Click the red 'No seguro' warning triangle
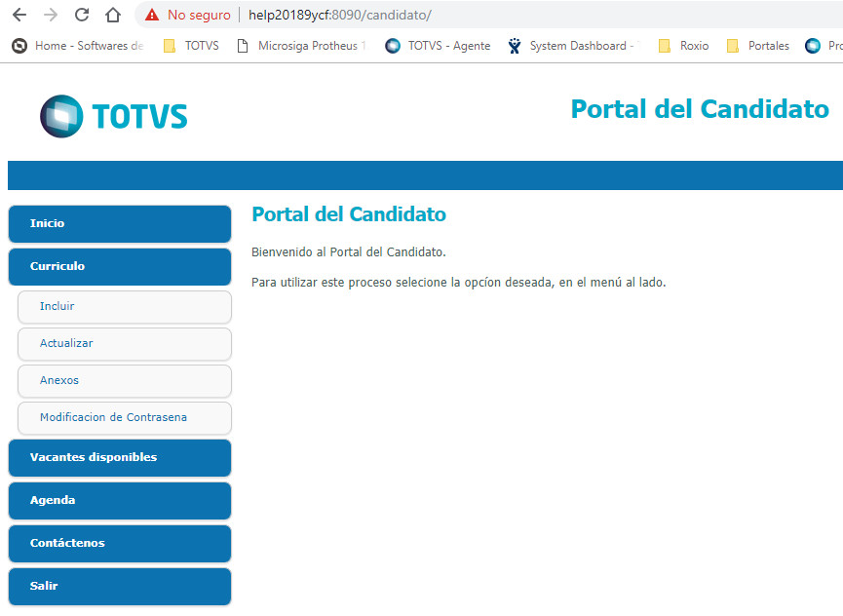 [x=152, y=15]
